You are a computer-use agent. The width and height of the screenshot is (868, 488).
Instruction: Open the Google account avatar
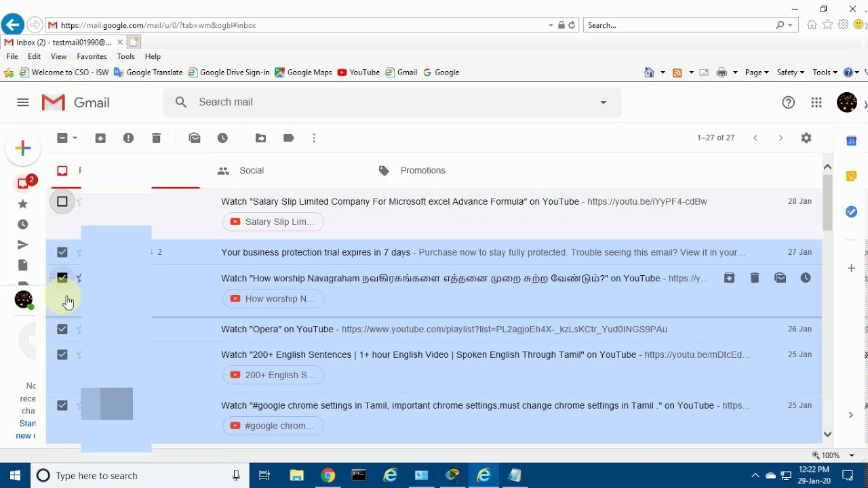[847, 102]
